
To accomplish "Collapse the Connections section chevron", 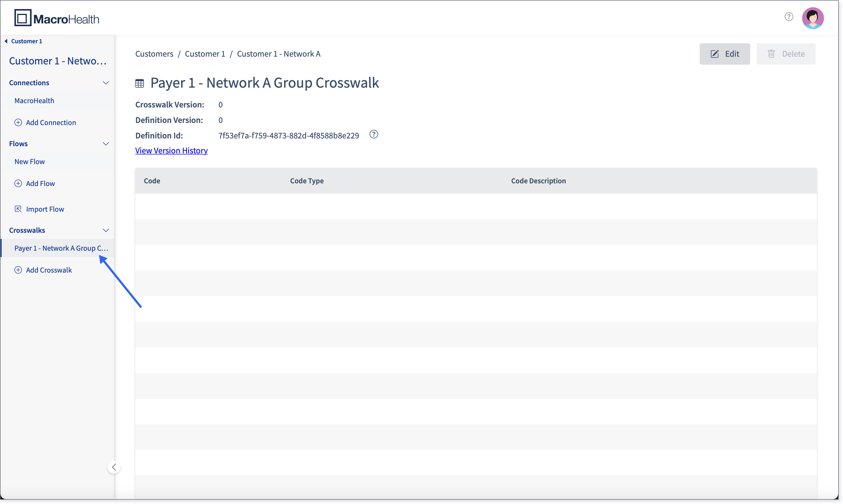I will [x=106, y=83].
